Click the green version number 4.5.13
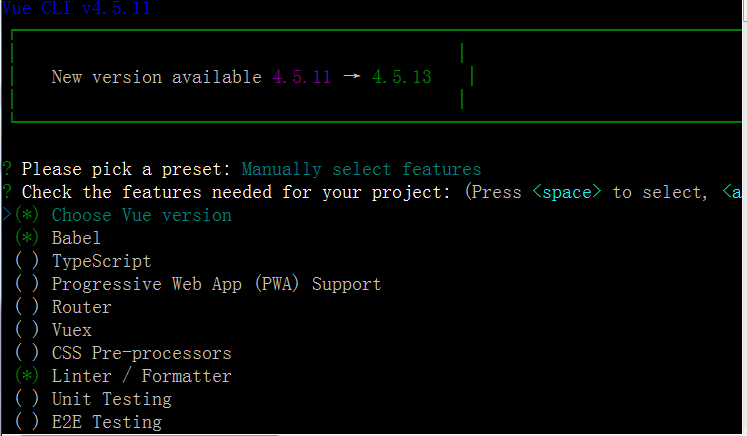Screen dimensions: 747x436 click(402, 77)
